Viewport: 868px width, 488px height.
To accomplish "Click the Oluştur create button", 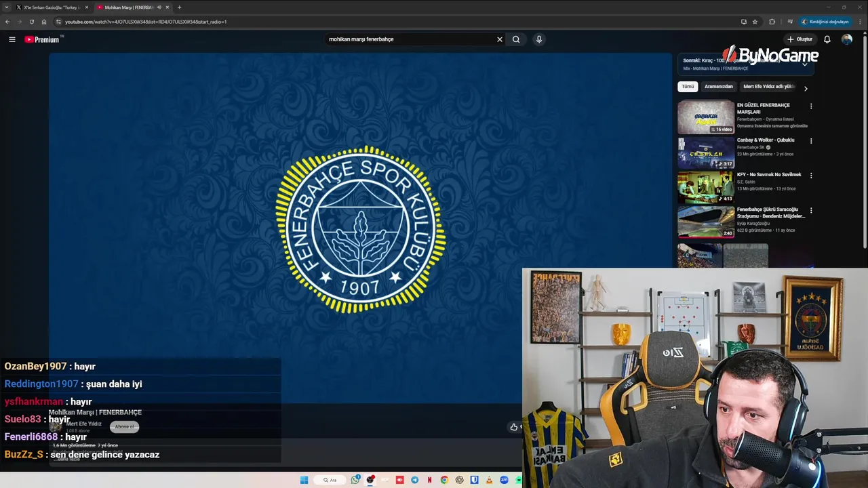I will click(x=800, y=39).
